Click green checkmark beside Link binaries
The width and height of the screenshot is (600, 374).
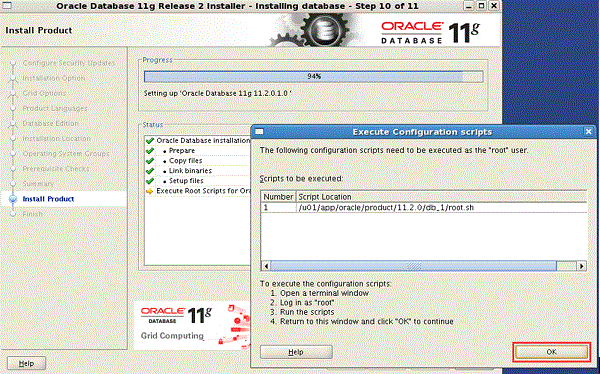[150, 171]
